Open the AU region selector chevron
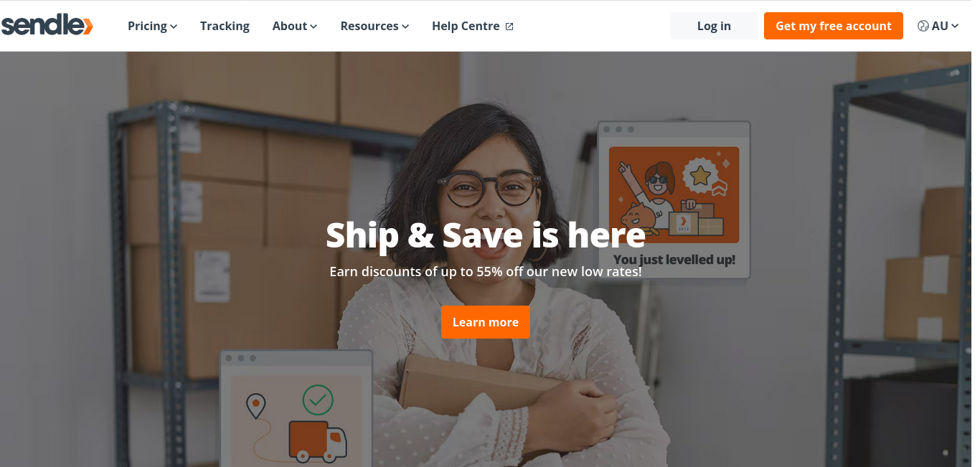980x467 pixels. click(955, 27)
